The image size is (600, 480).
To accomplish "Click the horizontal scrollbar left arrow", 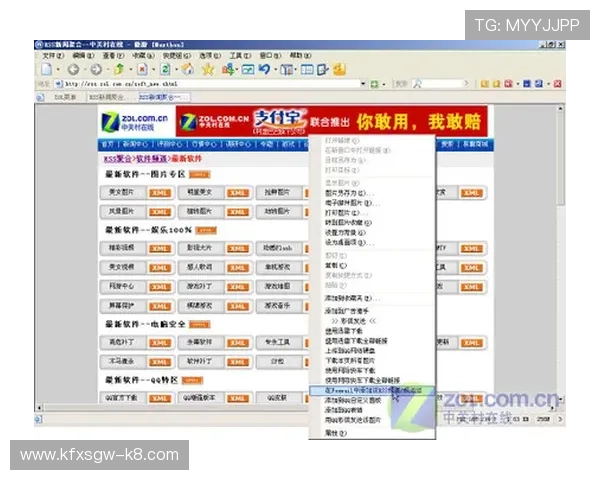I will click(39, 408).
